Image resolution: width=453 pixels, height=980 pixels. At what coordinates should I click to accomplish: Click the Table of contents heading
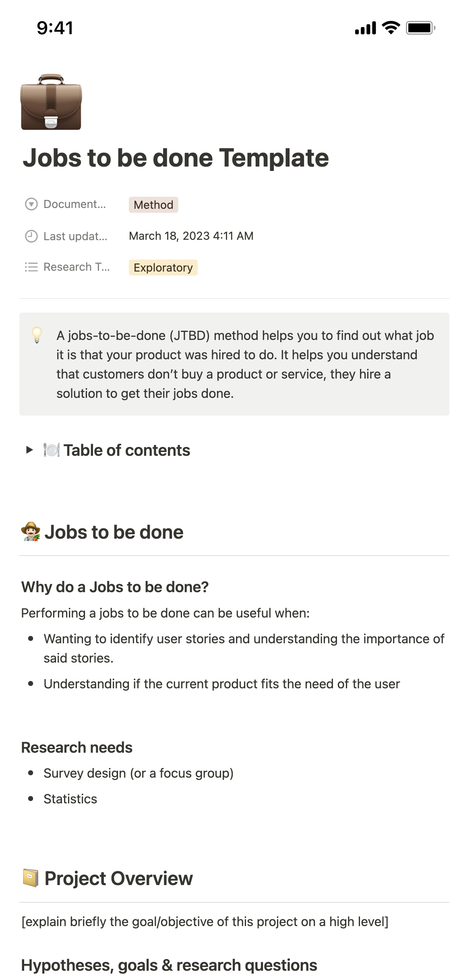[126, 450]
